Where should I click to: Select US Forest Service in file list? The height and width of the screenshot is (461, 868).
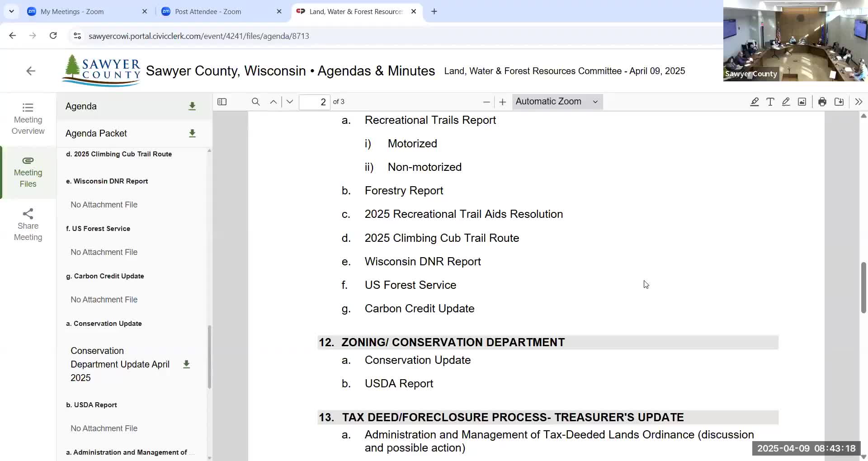98,229
